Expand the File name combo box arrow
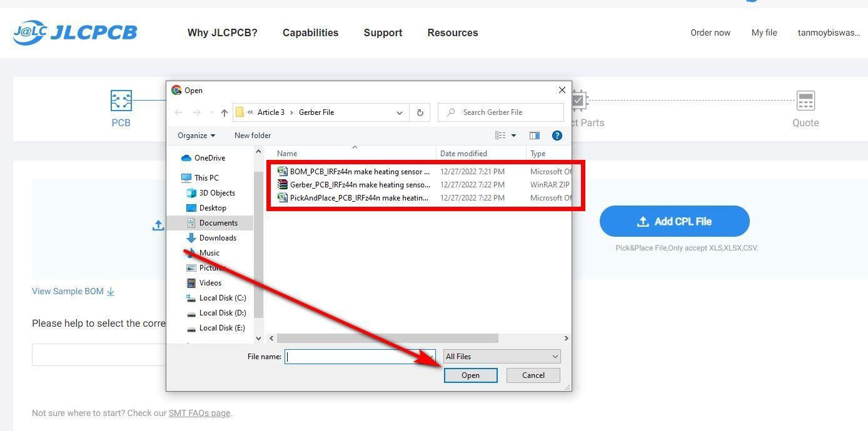 click(x=430, y=357)
